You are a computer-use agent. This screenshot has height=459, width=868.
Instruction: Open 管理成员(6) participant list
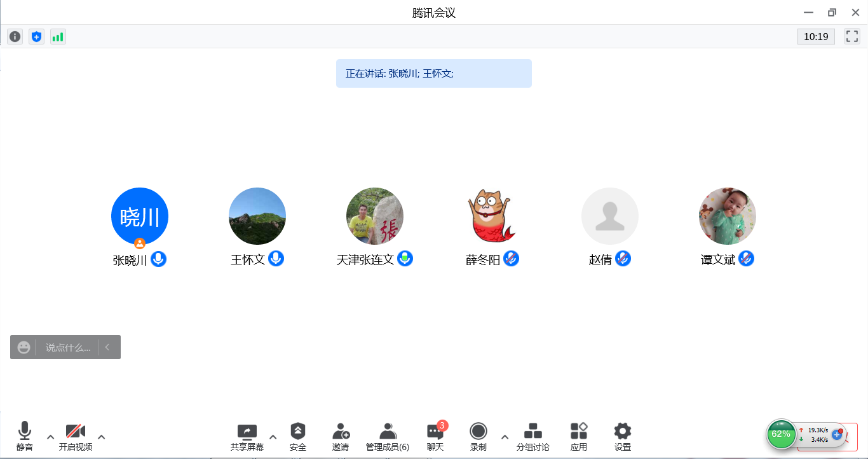click(x=388, y=435)
